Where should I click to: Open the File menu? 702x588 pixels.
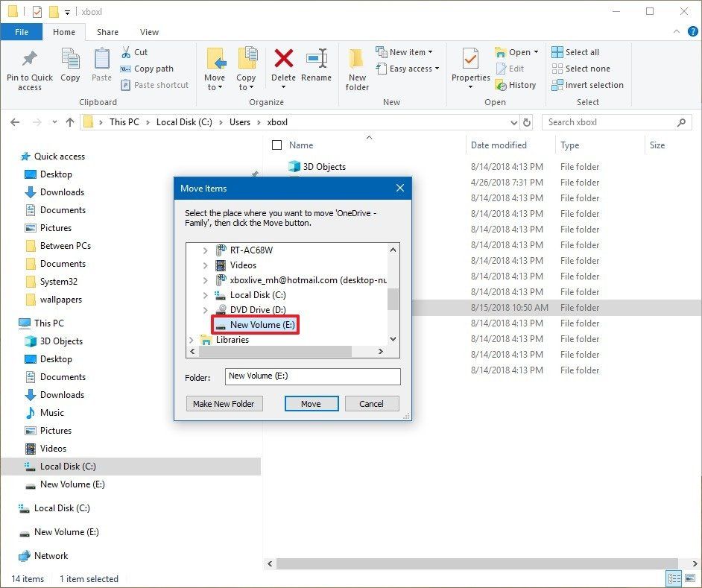point(22,32)
